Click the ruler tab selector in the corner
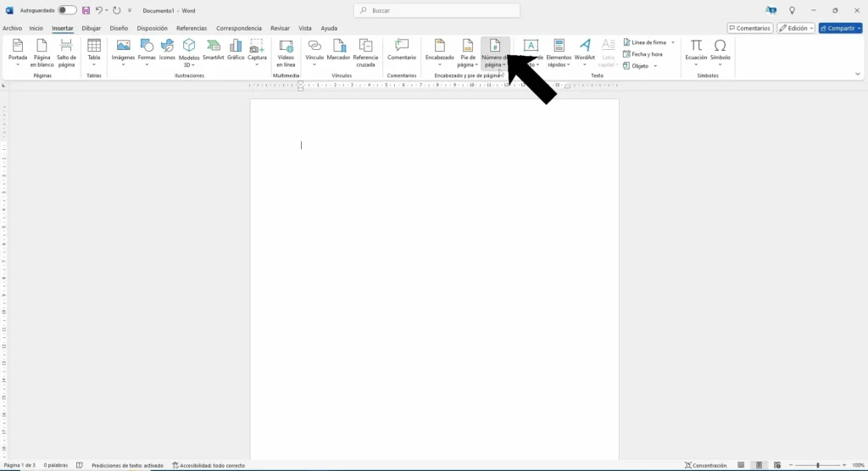The height and width of the screenshot is (471, 868). coord(4,86)
